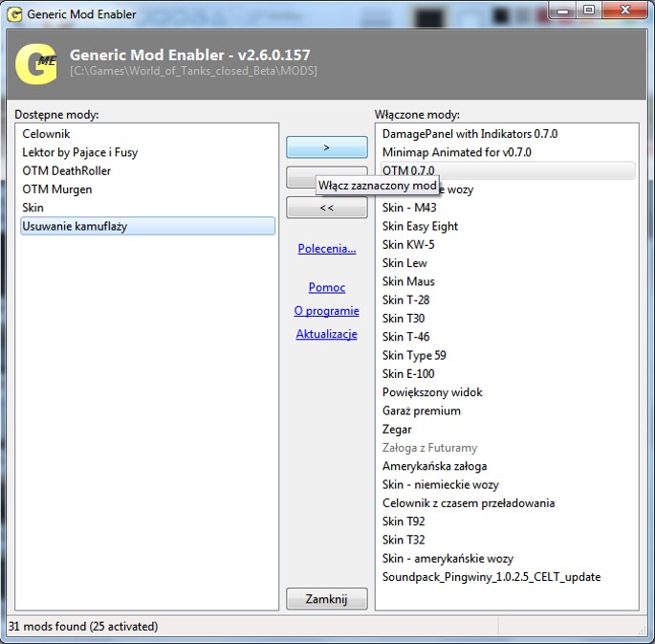
Task: Select Skin T92 mod
Action: tap(508, 522)
